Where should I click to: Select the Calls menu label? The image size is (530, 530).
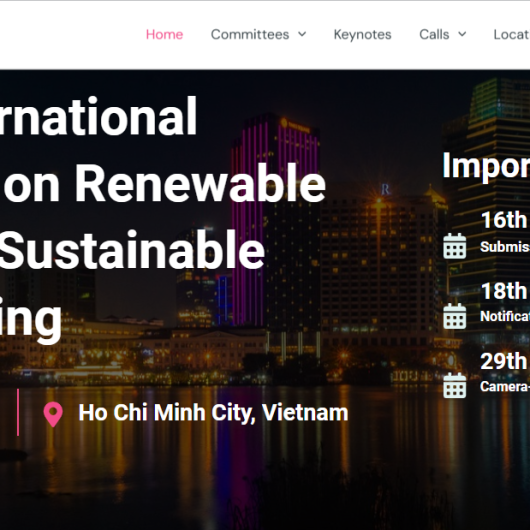tap(434, 34)
